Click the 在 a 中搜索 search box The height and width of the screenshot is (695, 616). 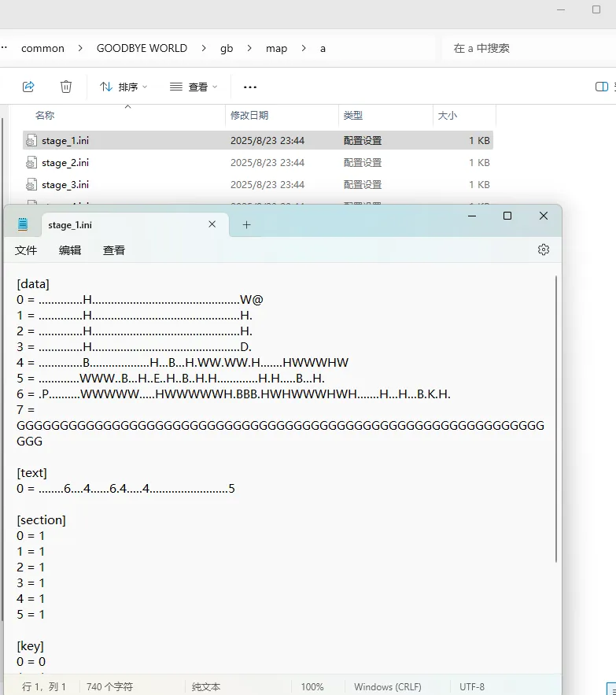coord(519,48)
